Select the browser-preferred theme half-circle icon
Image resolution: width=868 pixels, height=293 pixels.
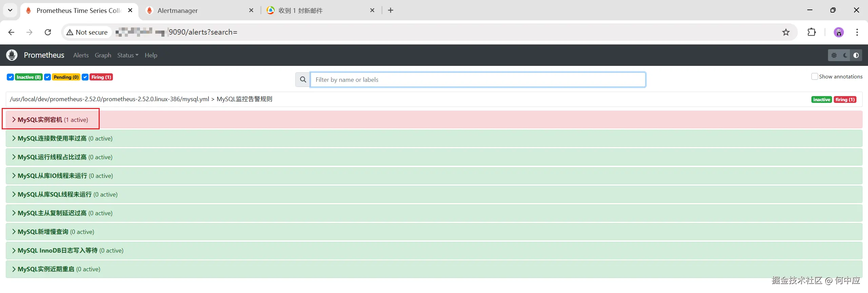point(856,55)
